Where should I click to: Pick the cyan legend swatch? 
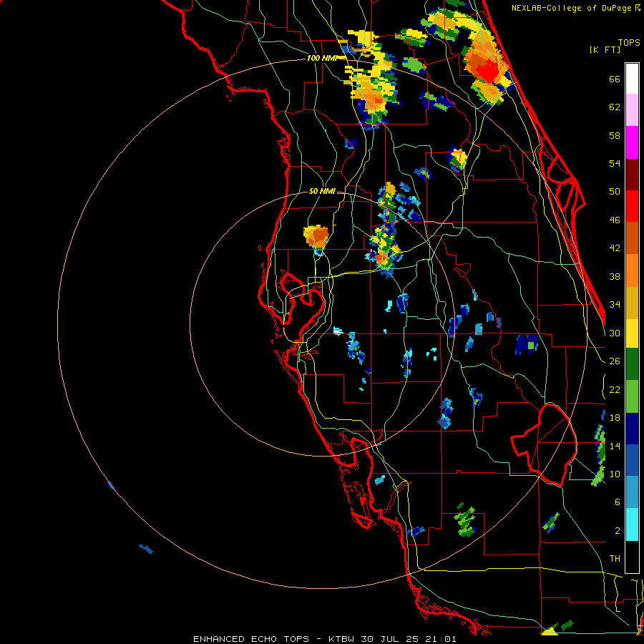click(632, 525)
